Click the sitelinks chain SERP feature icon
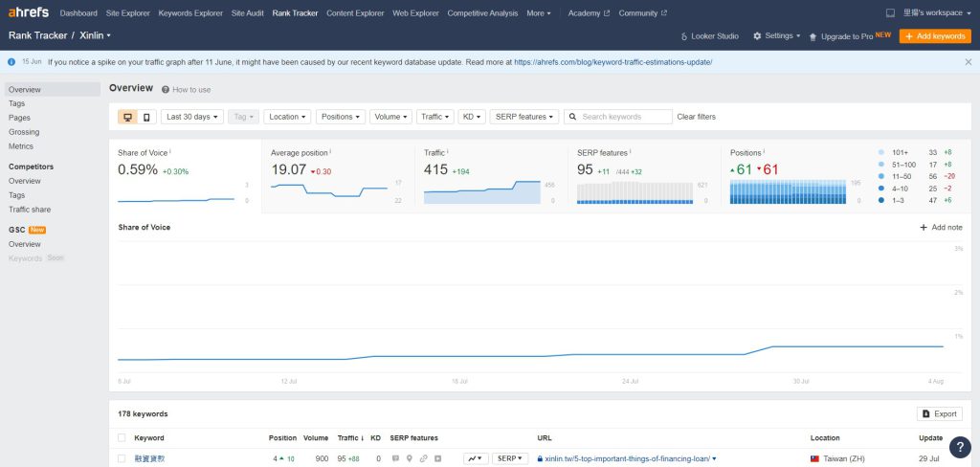The height and width of the screenshot is (467, 980). click(424, 458)
